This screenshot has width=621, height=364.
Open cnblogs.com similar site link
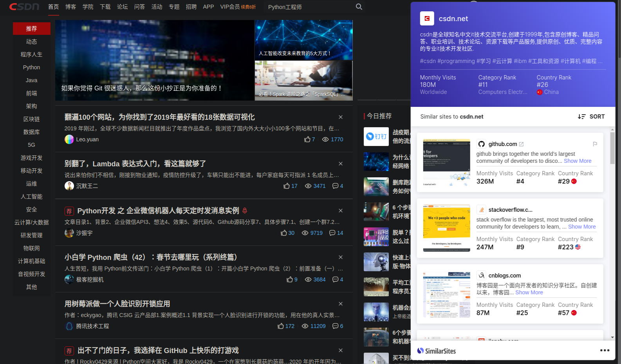point(505,276)
